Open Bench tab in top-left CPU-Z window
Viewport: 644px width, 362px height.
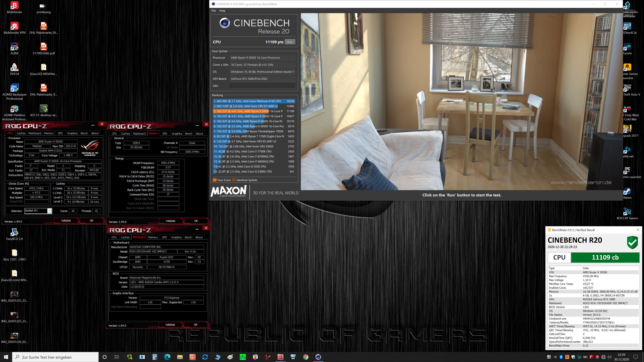pyautogui.click(x=84, y=133)
